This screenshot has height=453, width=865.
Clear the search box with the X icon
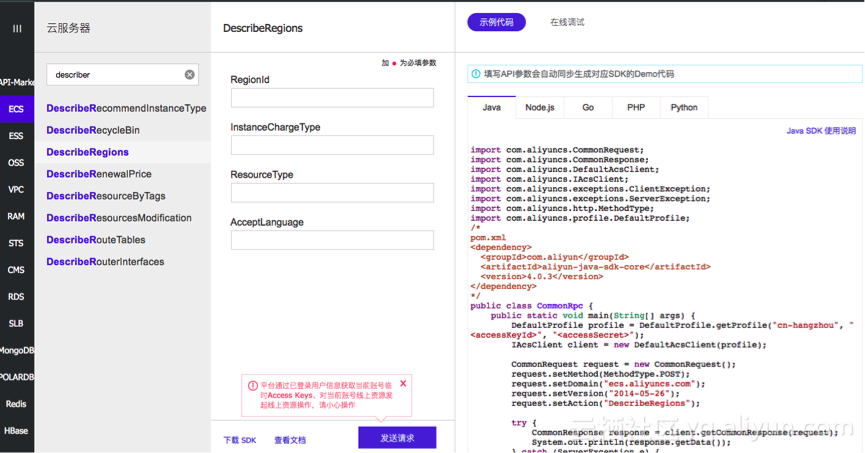coord(189,74)
